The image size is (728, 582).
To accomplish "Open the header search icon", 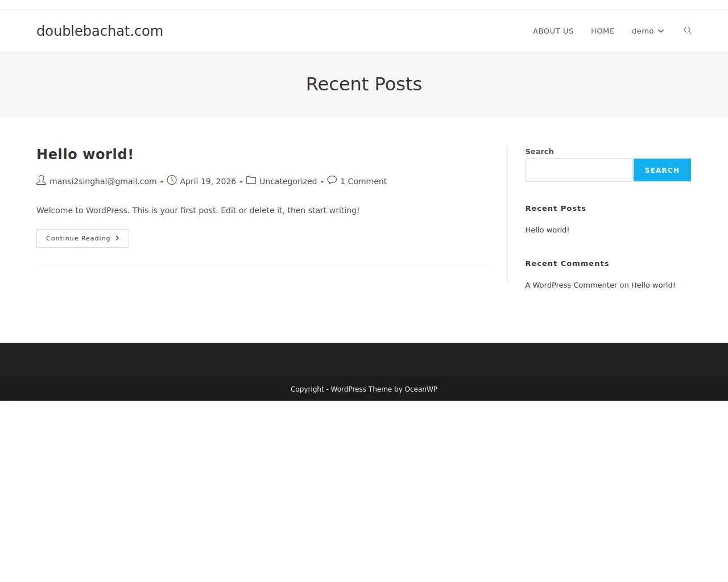I will tap(688, 31).
